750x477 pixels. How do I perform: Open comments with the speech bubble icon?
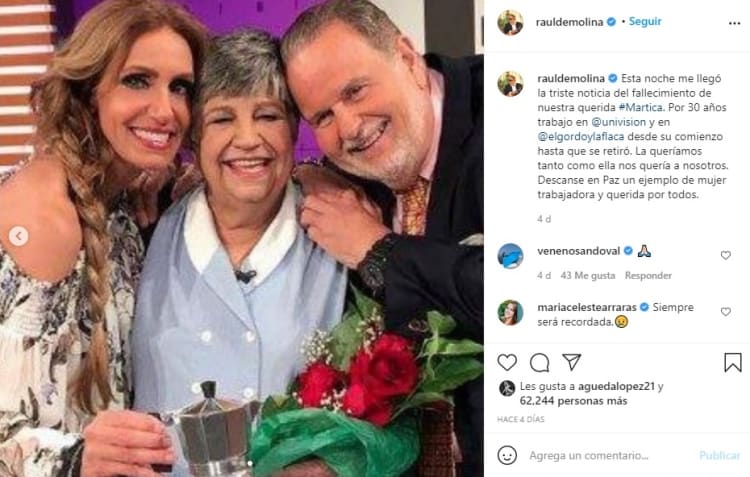(540, 363)
